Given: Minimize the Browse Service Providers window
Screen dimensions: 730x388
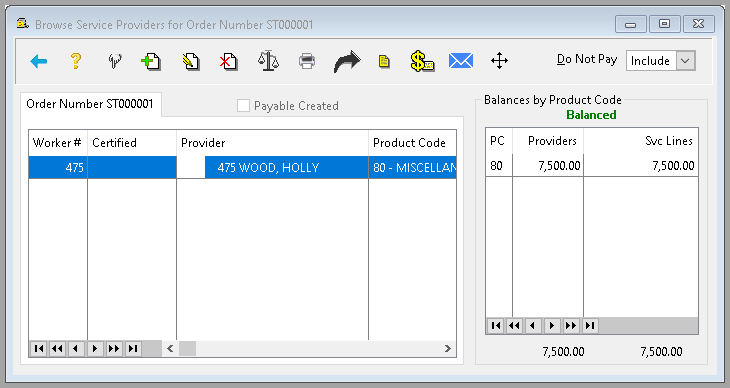Looking at the screenshot, I should [630, 24].
